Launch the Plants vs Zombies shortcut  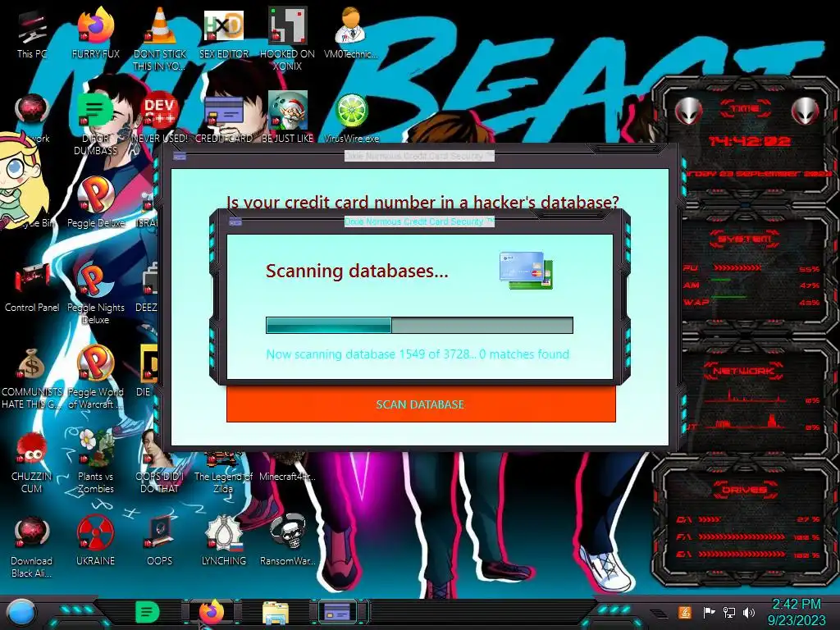tap(95, 462)
